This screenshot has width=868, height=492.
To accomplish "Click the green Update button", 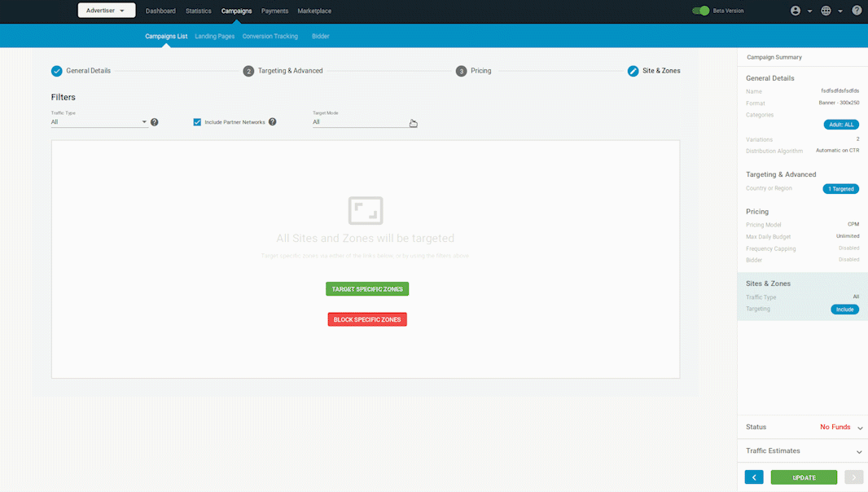I will click(804, 477).
